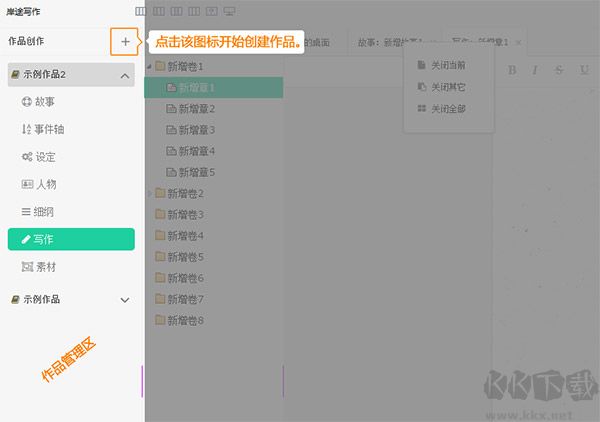
Task: Click the 作品创作 section heading
Action: [26, 41]
